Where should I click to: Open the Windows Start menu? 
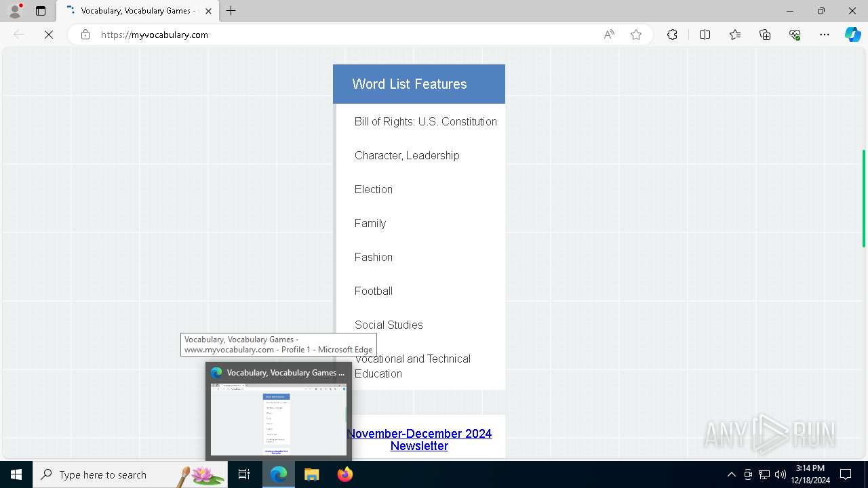(16, 474)
